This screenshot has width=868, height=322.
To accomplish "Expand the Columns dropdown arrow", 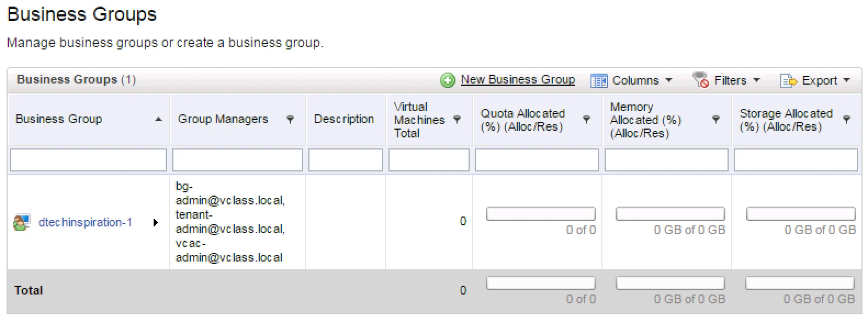I will 669,80.
